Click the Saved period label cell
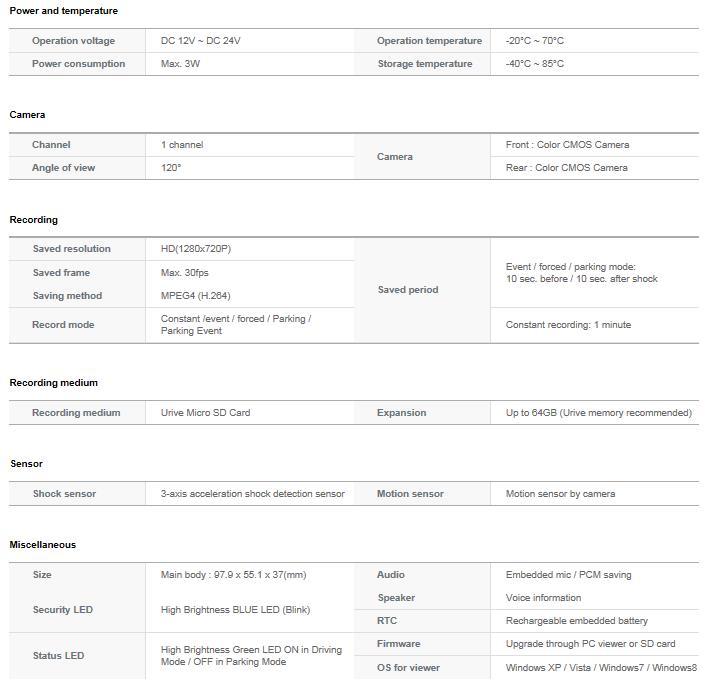The width and height of the screenshot is (716, 699). (407, 290)
